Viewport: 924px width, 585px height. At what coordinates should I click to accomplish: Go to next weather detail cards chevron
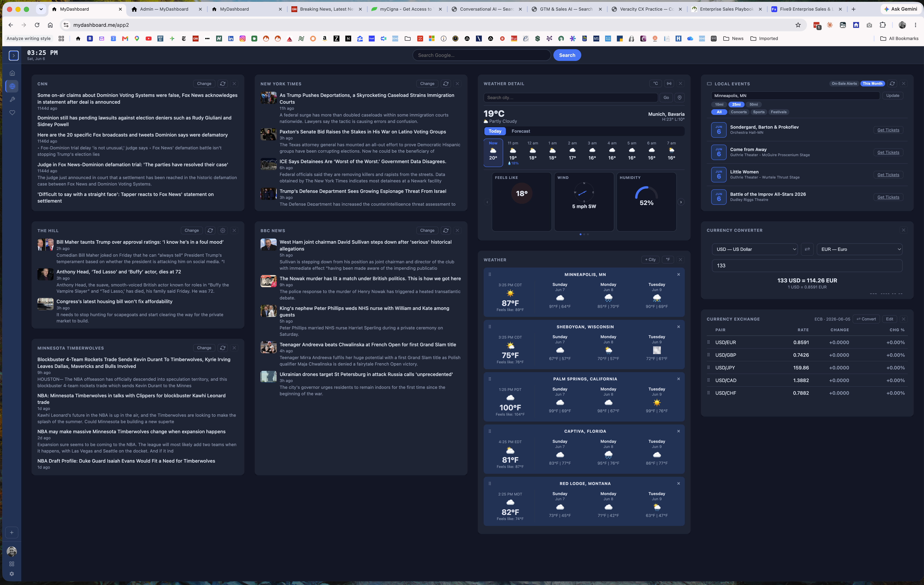681,202
